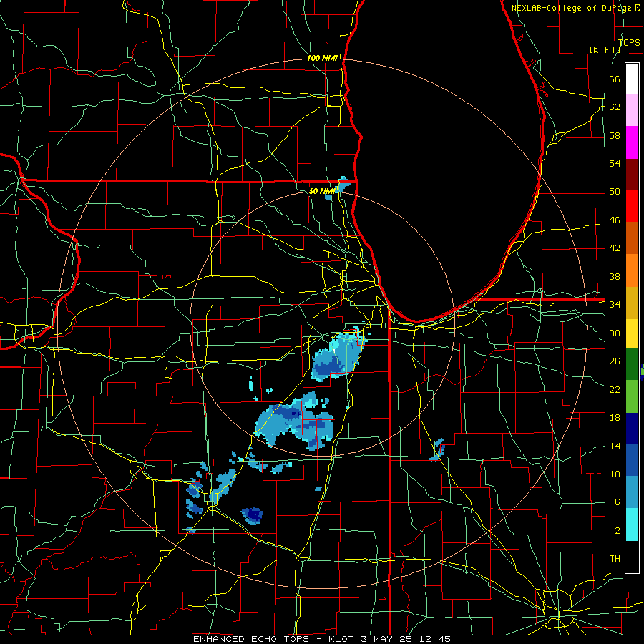Click the 30 legend value

[x=615, y=333]
